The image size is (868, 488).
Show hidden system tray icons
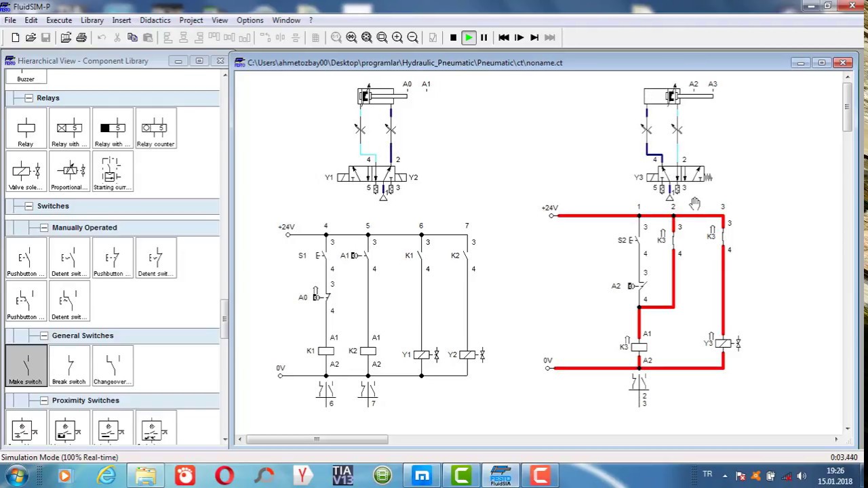pyautogui.click(x=725, y=476)
